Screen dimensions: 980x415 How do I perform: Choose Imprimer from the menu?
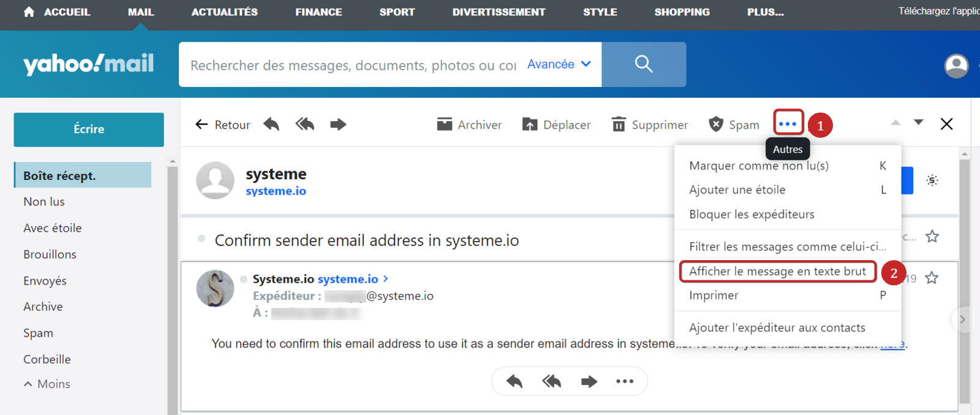[x=788, y=295]
